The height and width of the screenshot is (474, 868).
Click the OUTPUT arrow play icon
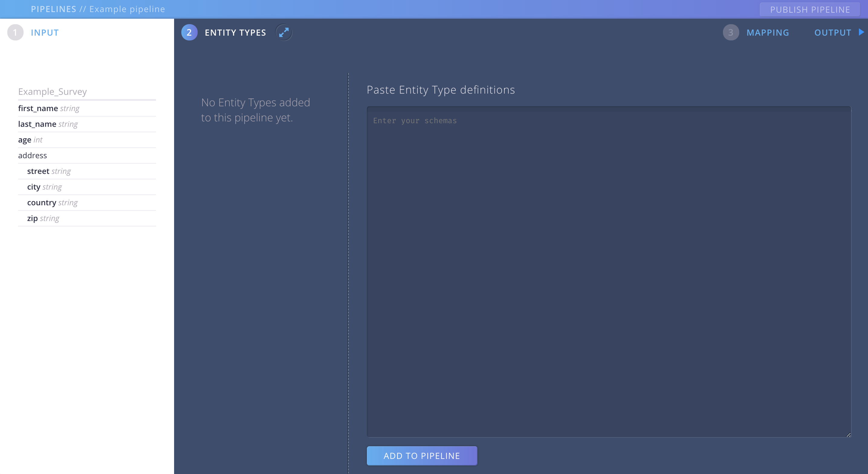[862, 32]
